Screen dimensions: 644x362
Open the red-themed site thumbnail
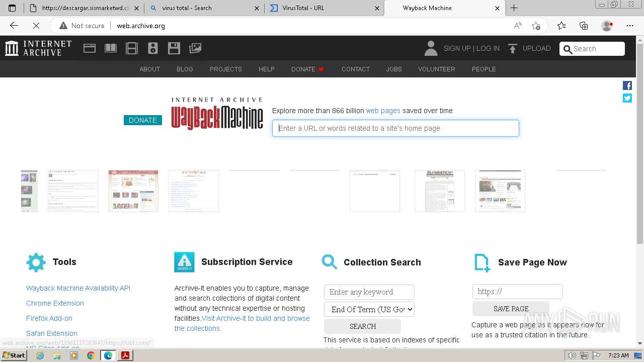[133, 191]
